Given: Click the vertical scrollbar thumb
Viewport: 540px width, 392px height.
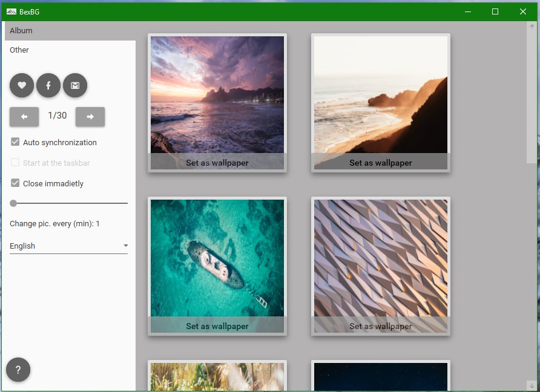Looking at the screenshot, I should click(532, 97).
